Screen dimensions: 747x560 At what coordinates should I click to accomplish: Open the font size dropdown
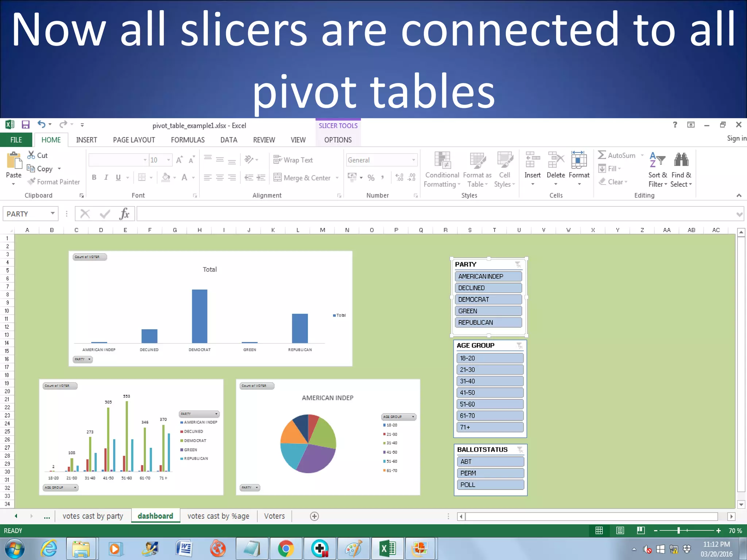(168, 160)
